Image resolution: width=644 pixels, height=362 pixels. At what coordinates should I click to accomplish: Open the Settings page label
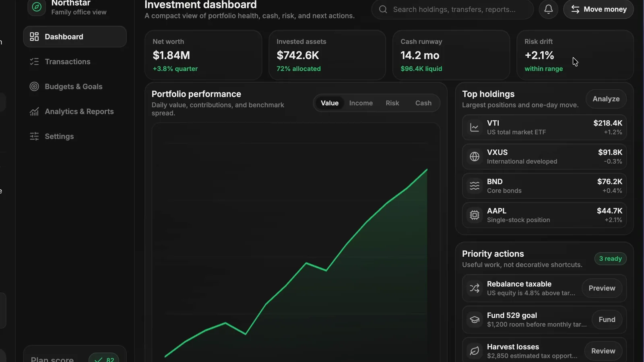click(x=59, y=136)
